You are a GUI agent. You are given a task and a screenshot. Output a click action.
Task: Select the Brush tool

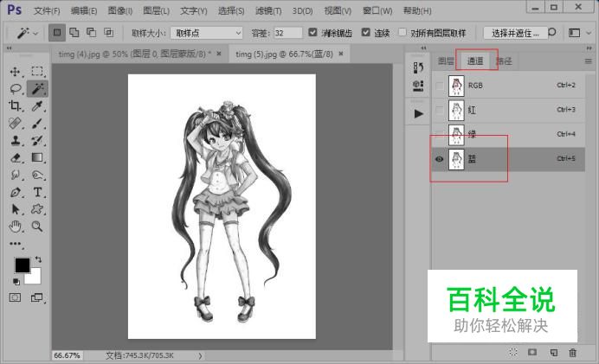point(37,124)
